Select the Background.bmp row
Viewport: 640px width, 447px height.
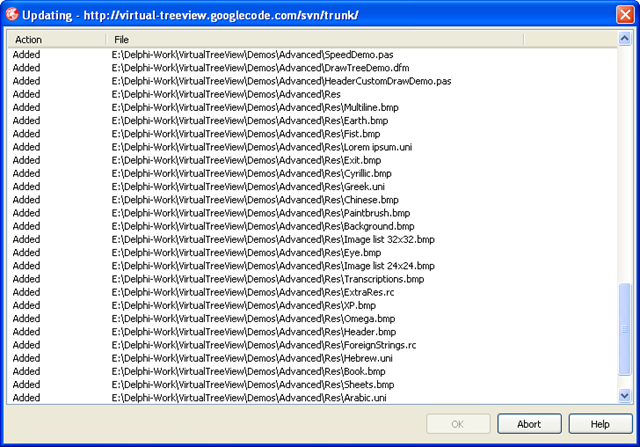click(312, 226)
